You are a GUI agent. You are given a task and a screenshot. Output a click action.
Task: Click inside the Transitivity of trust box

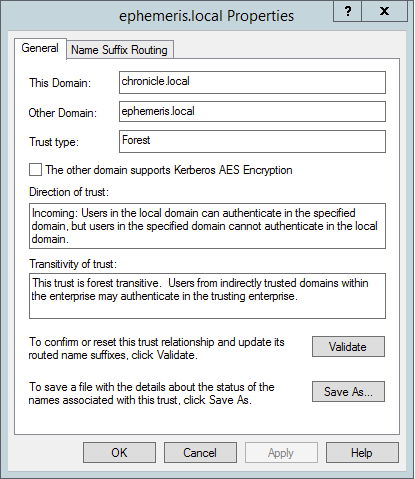tap(207, 296)
